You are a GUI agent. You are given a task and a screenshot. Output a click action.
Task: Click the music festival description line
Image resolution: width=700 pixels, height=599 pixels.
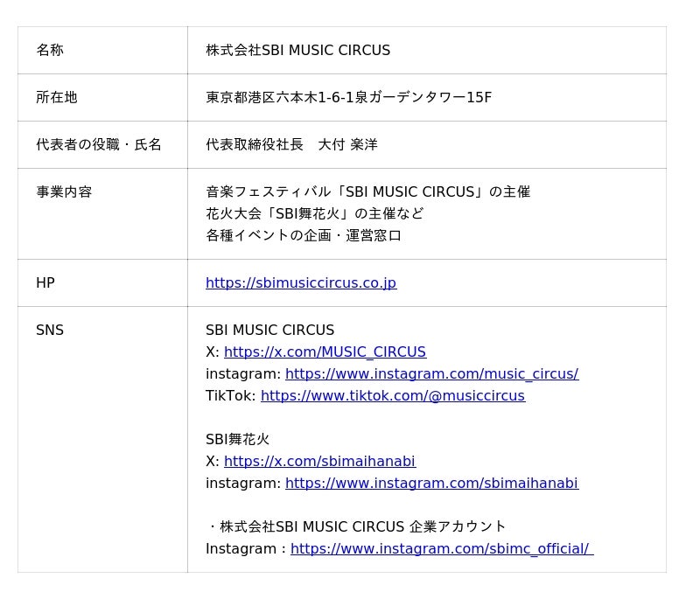click(x=367, y=192)
